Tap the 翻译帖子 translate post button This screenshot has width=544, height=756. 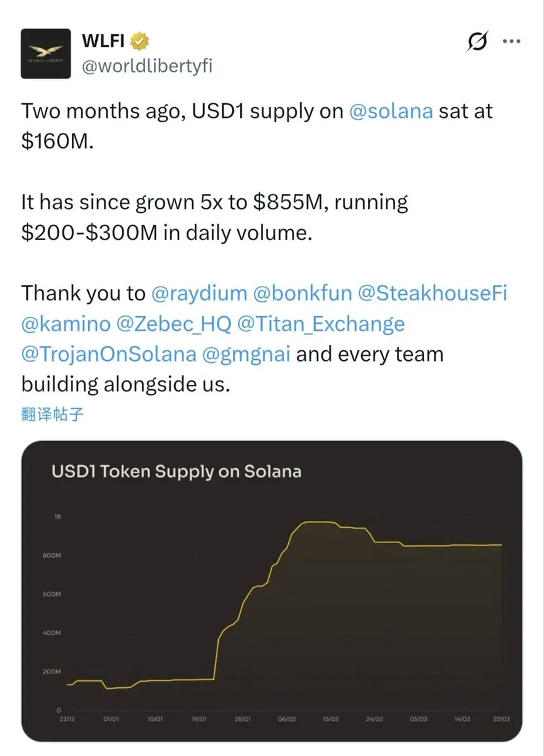(52, 414)
